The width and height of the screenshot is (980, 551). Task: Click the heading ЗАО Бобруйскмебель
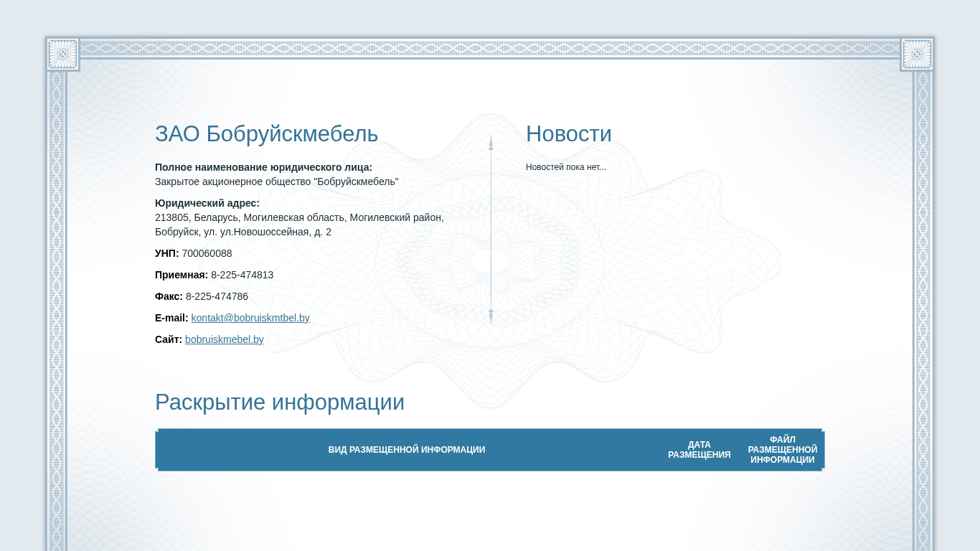click(266, 134)
